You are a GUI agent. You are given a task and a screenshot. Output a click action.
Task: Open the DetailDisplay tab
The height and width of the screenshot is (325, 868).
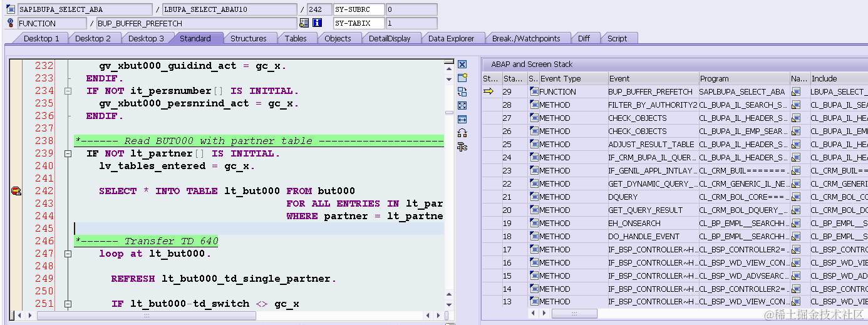[x=390, y=38]
